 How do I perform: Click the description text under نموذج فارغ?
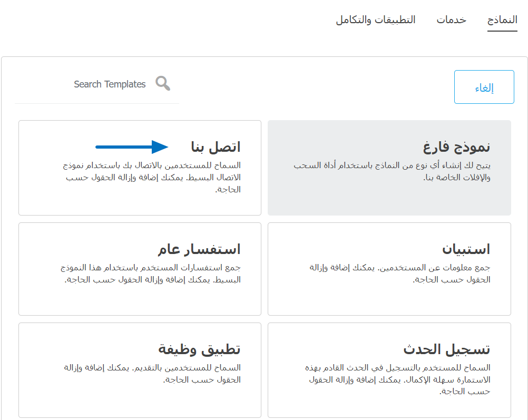pyautogui.click(x=392, y=172)
